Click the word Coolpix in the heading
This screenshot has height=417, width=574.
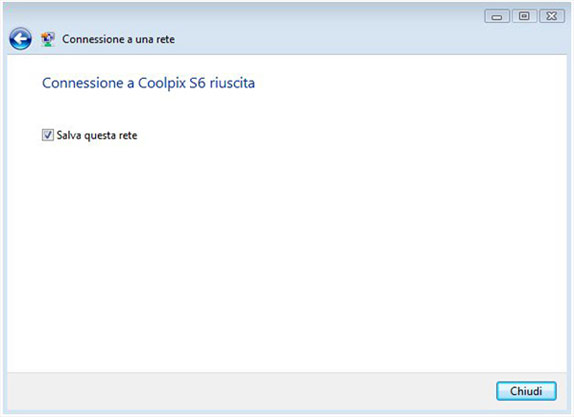[x=162, y=83]
